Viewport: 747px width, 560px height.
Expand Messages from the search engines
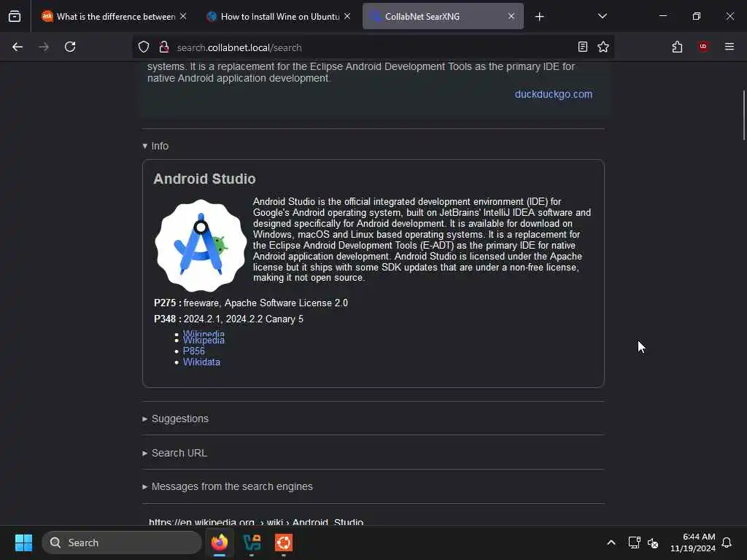[x=228, y=486]
